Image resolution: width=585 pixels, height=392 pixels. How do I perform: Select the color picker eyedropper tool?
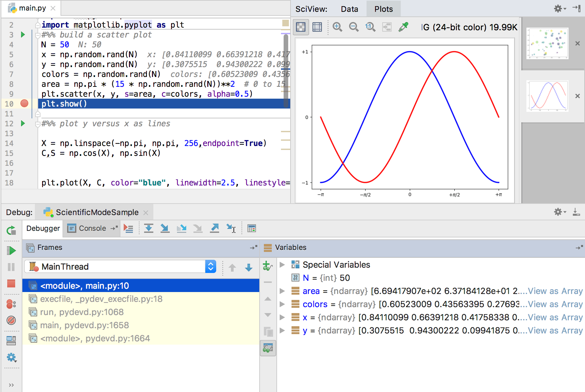click(403, 27)
